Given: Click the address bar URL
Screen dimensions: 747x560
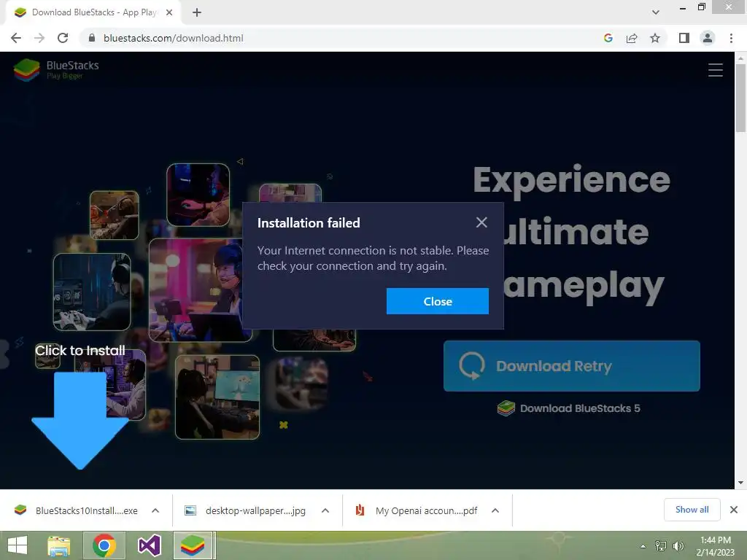Looking at the screenshot, I should point(174,38).
